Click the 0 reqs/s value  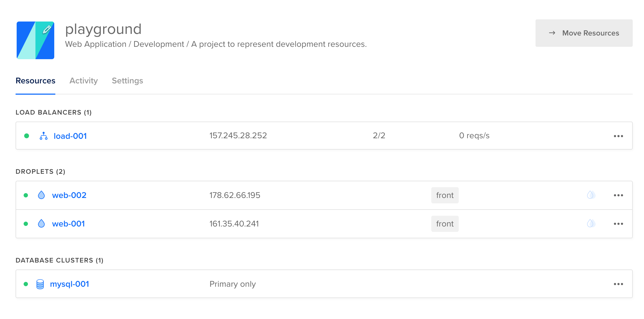pos(474,136)
